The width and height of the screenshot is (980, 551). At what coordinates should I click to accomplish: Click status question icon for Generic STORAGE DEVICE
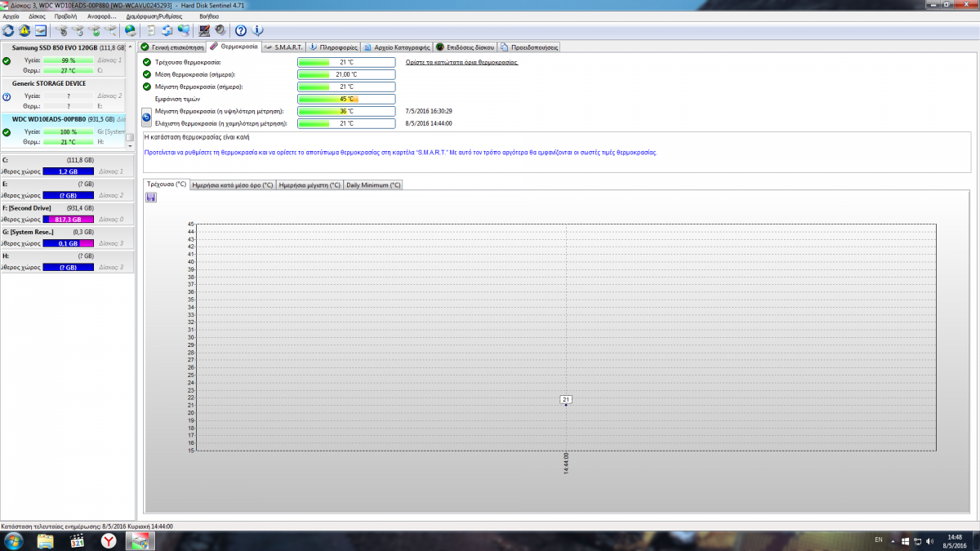(7, 96)
